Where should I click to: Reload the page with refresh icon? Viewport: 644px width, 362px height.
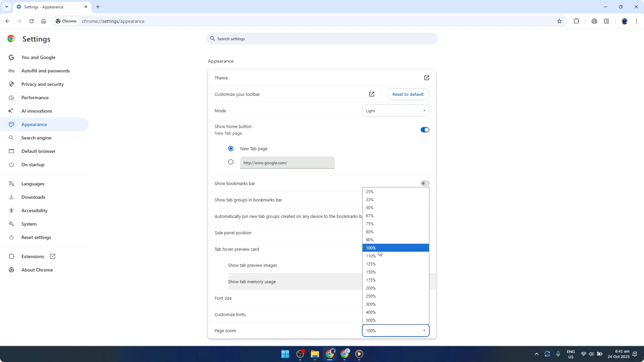[x=31, y=21]
